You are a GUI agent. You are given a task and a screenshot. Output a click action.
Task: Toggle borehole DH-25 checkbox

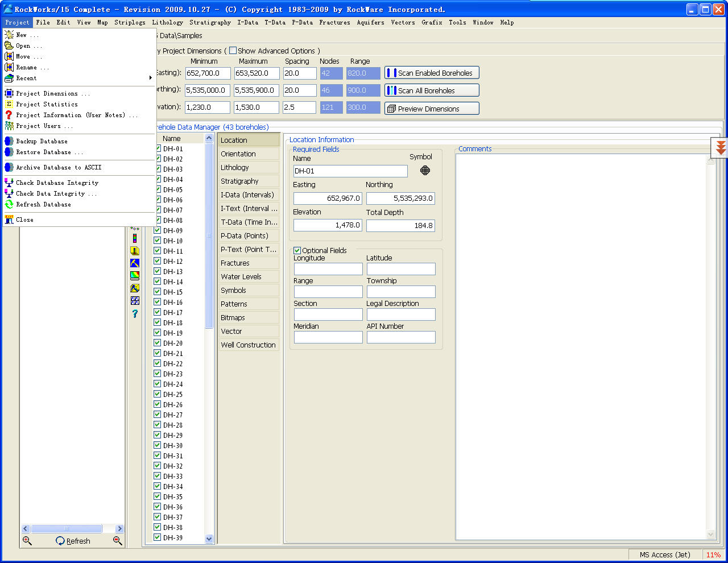click(158, 394)
